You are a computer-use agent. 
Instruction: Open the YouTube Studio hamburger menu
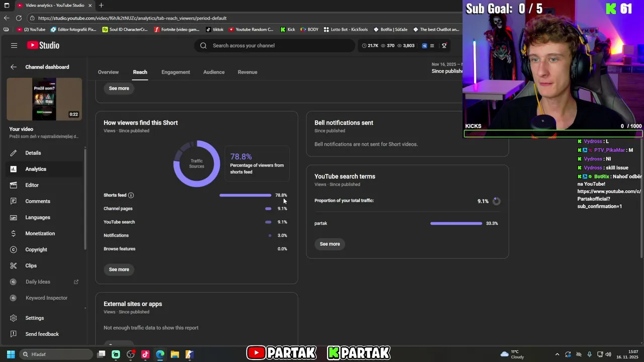(14, 45)
